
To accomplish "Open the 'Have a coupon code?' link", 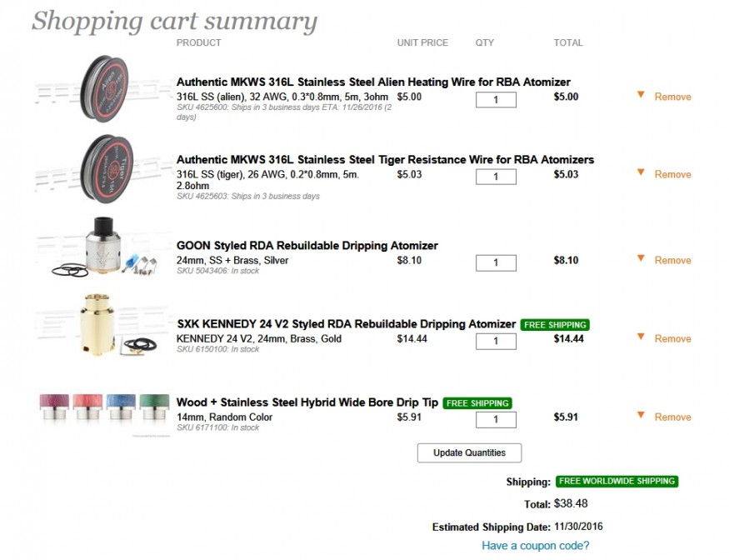I will [x=535, y=546].
